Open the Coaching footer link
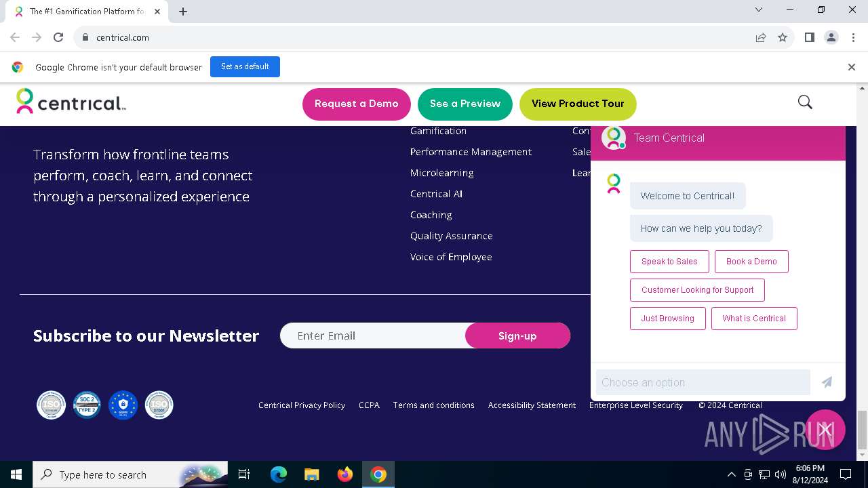Viewport: 868px width, 488px height. pyautogui.click(x=431, y=215)
